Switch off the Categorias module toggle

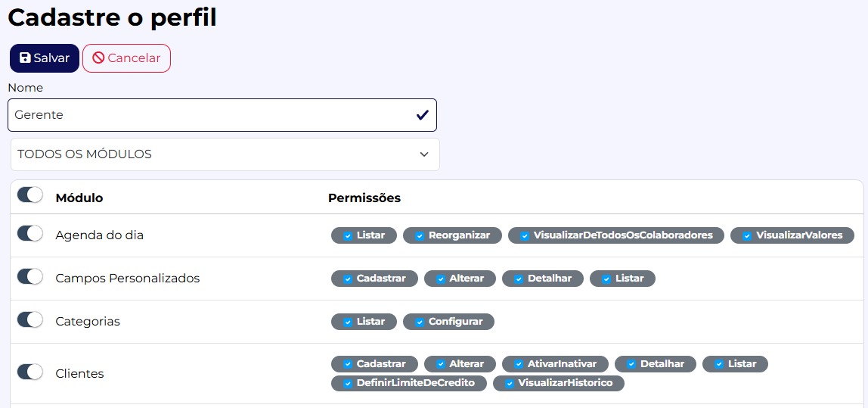[30, 320]
